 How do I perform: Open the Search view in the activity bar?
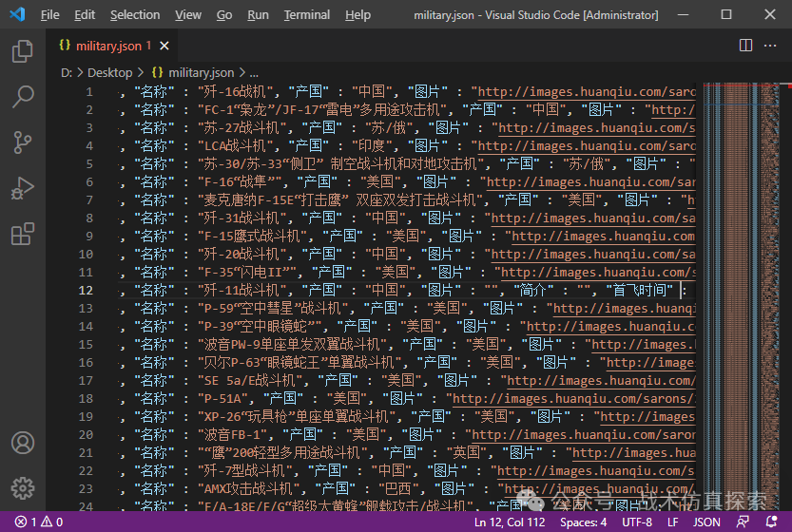coord(22,96)
